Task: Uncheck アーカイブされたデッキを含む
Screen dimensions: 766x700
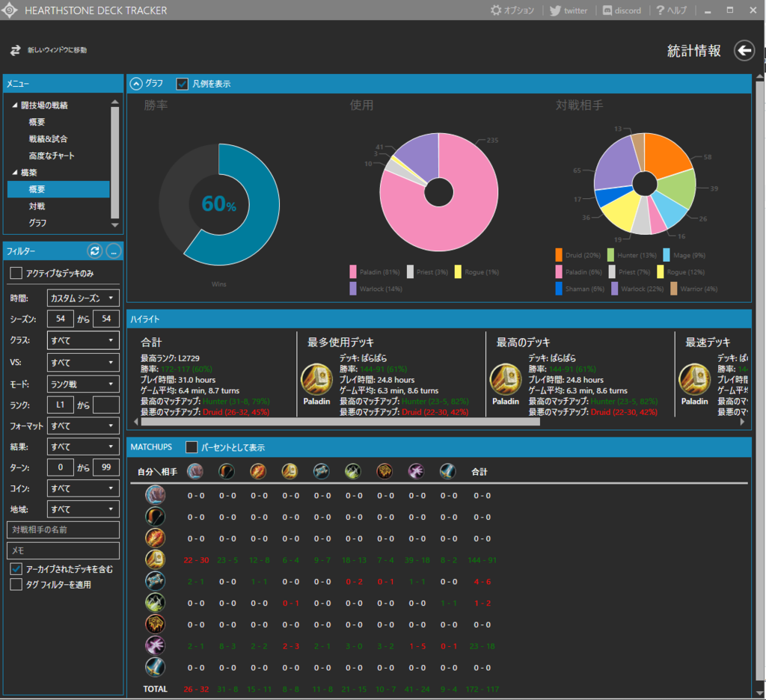Action: pyautogui.click(x=16, y=569)
